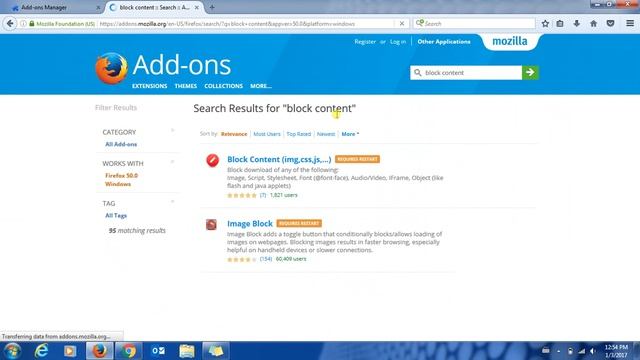Expand the More sort options dropdown
This screenshot has width=640, height=360.
[x=350, y=134]
